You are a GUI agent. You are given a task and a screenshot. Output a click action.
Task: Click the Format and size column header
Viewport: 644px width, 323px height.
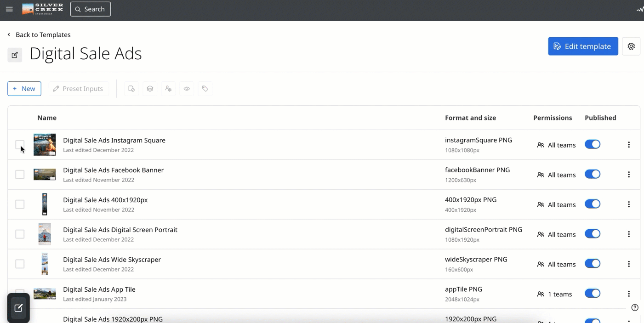[470, 118]
